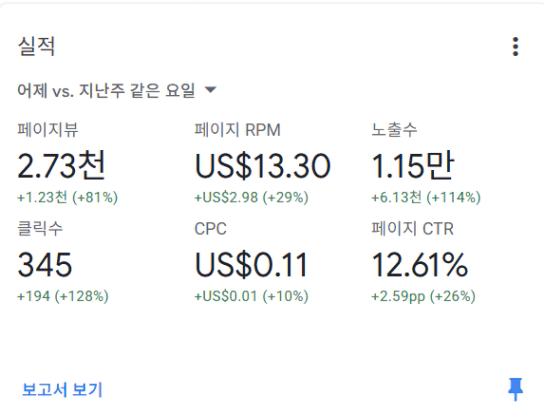Click the CPC metric label
The width and height of the screenshot is (544, 416).
point(211,229)
